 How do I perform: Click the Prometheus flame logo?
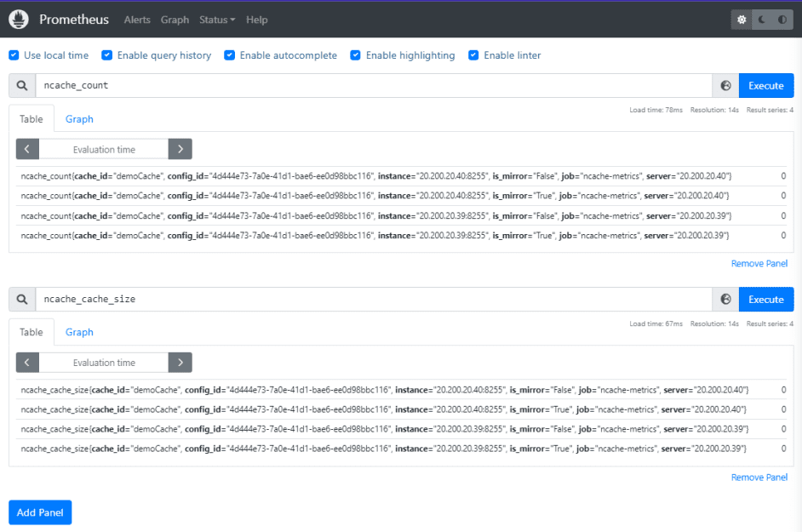[19, 20]
